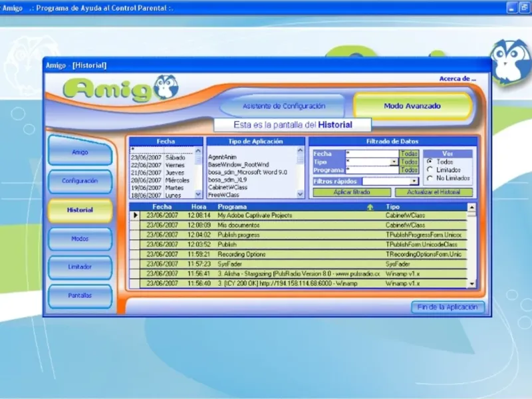Viewport: 532px width, 399px height.
Task: Select 18/06/2007 Lunes in Fecha list
Action: [161, 196]
